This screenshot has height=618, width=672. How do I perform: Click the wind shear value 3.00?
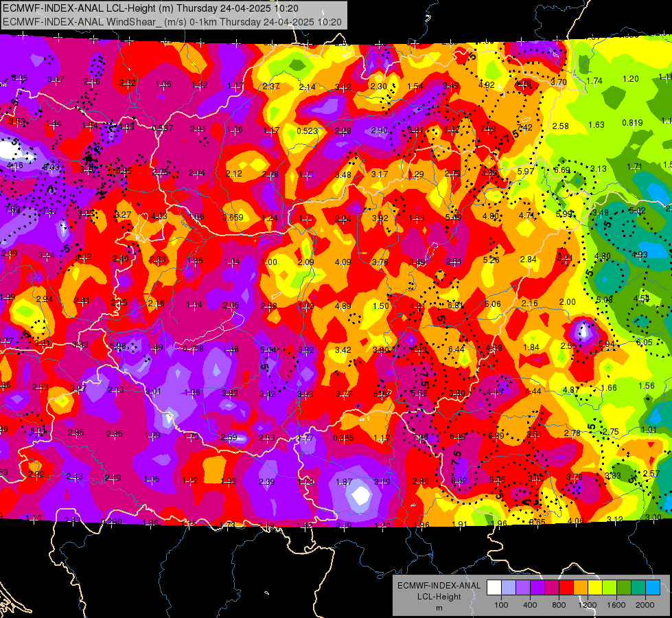[653, 517]
